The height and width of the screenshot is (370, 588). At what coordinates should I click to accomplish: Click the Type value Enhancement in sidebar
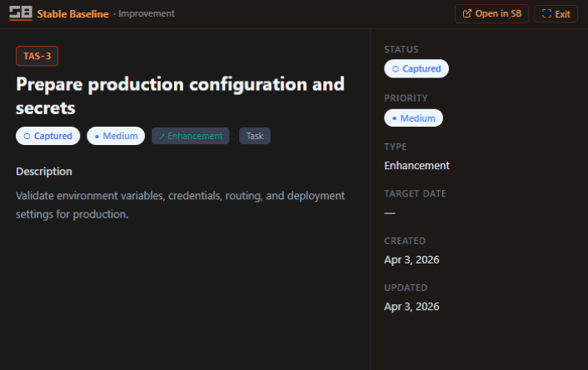point(416,165)
